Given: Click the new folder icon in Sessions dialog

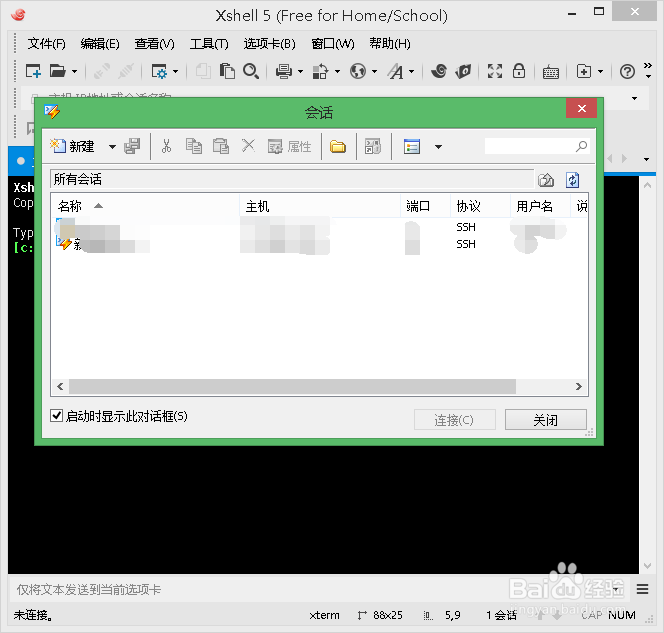Looking at the screenshot, I should pyautogui.click(x=338, y=147).
